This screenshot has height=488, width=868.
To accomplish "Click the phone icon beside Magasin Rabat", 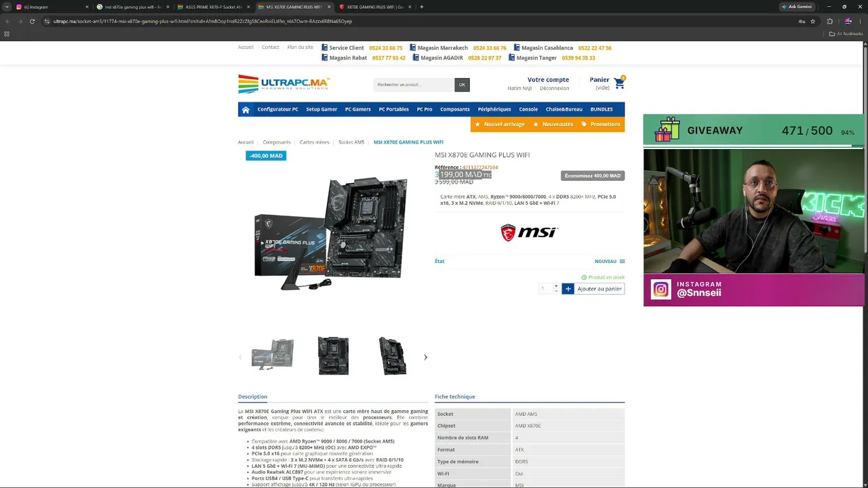I will click(x=324, y=58).
